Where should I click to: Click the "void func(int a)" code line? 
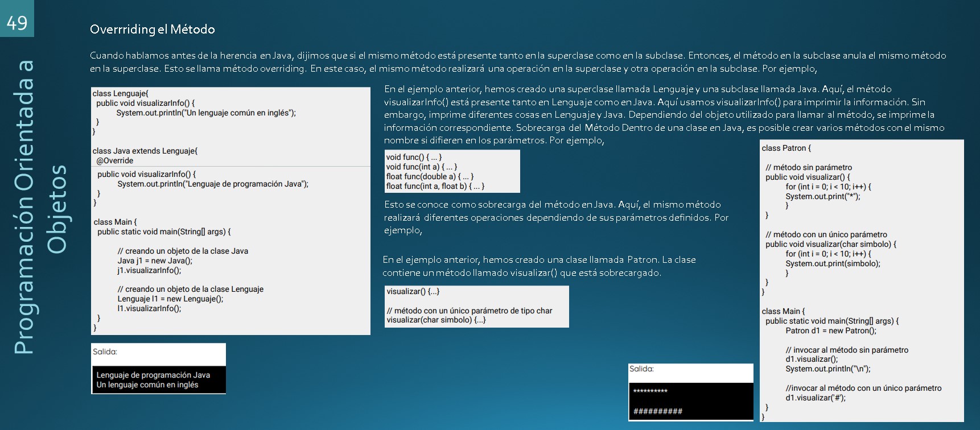coord(421,167)
